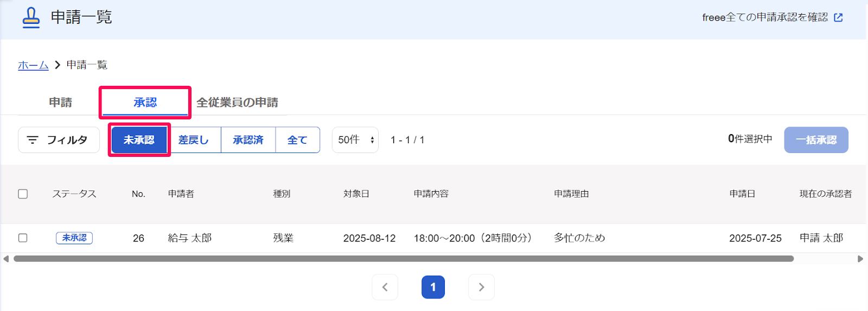Click the 種別 column header

pyautogui.click(x=282, y=194)
